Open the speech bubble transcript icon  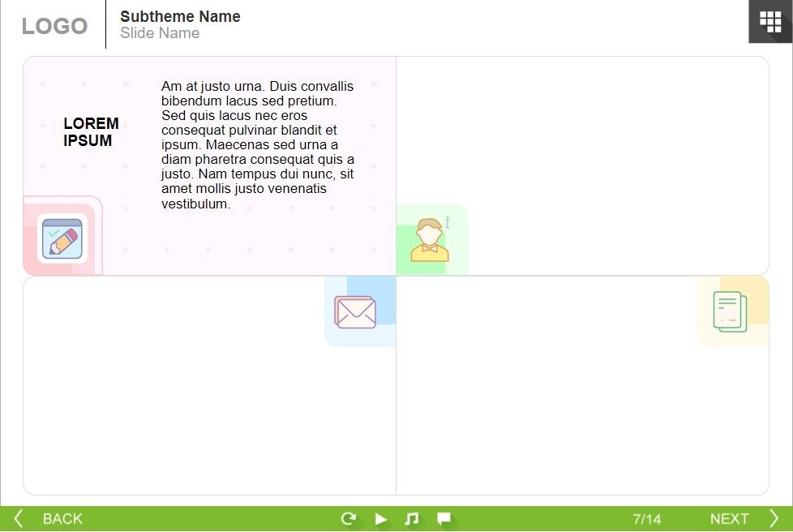pyautogui.click(x=444, y=518)
